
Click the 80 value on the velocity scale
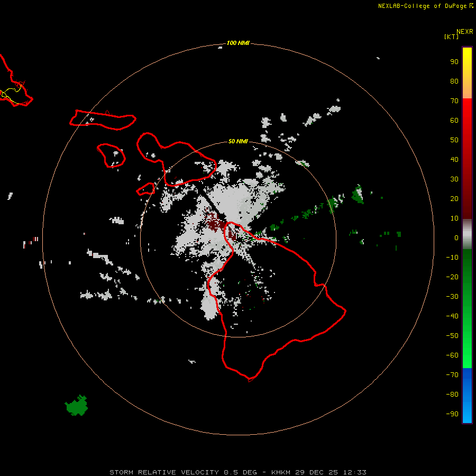[454, 81]
